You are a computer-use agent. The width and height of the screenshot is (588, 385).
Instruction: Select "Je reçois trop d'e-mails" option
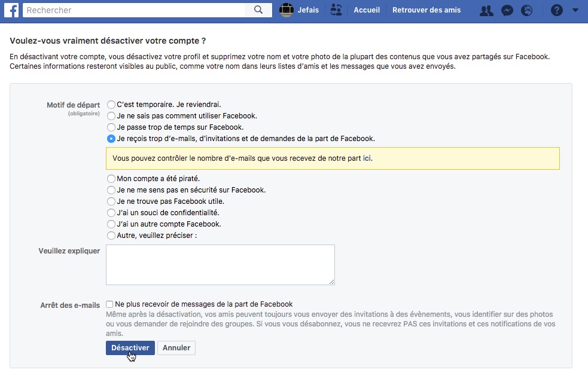tap(111, 139)
